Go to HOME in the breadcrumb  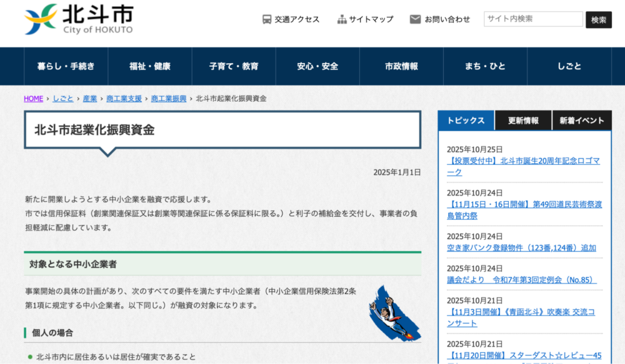pyautogui.click(x=34, y=99)
